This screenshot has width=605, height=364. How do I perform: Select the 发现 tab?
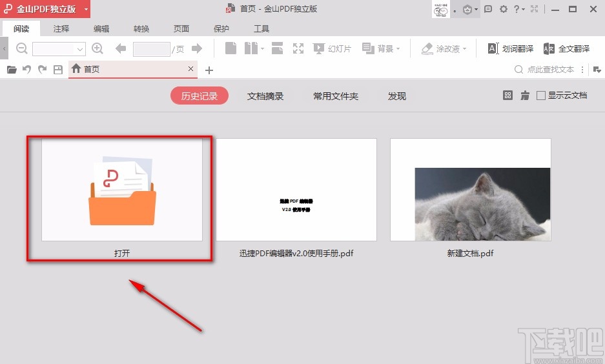coord(397,96)
